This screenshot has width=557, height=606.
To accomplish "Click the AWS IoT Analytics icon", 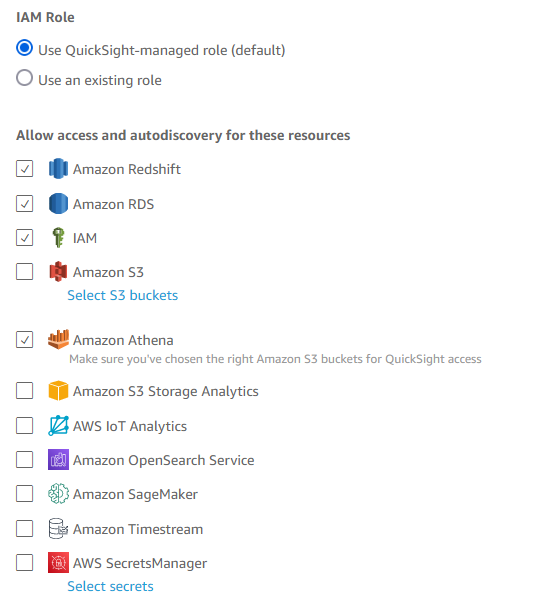I will (x=58, y=426).
